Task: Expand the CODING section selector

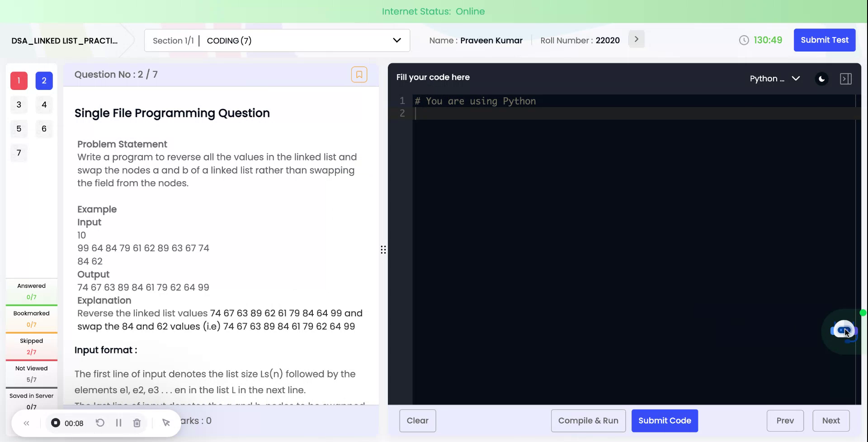Action: click(396, 40)
